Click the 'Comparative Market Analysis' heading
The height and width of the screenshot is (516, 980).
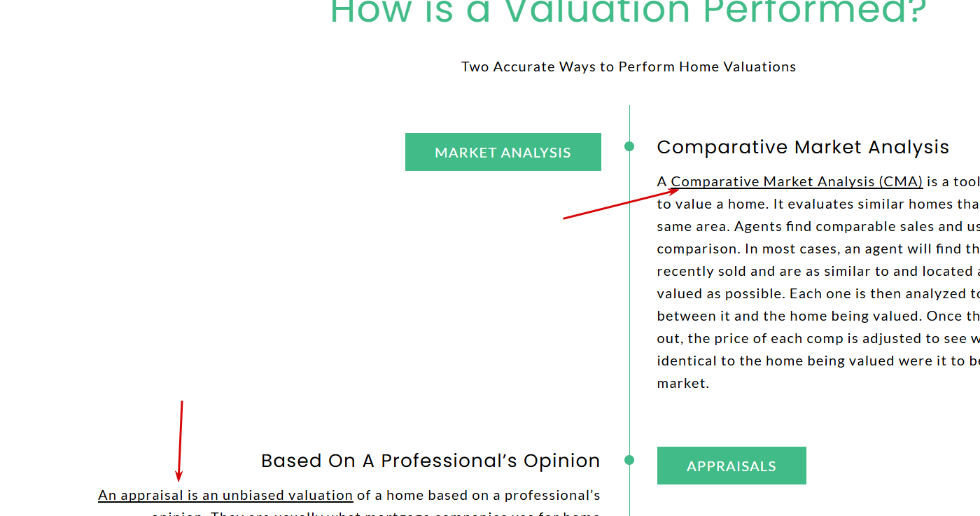[803, 147]
